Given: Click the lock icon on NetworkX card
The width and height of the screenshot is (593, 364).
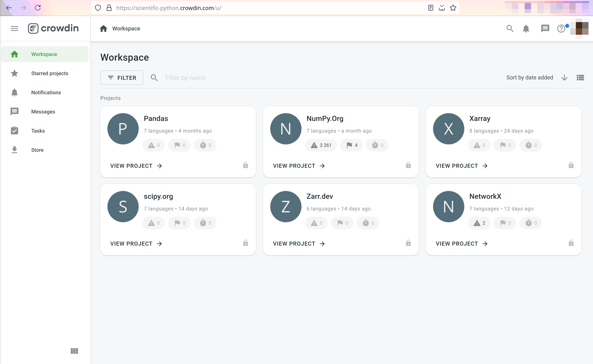Looking at the screenshot, I should click(571, 243).
